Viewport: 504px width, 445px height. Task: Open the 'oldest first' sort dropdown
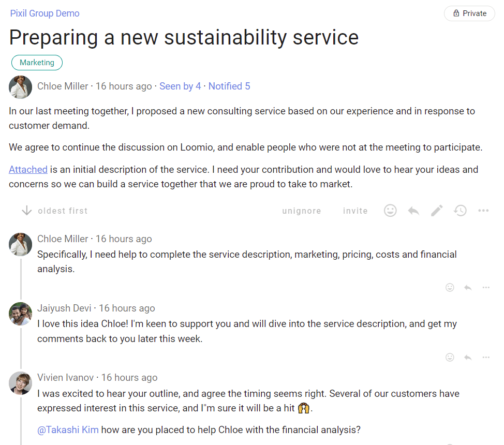(63, 211)
